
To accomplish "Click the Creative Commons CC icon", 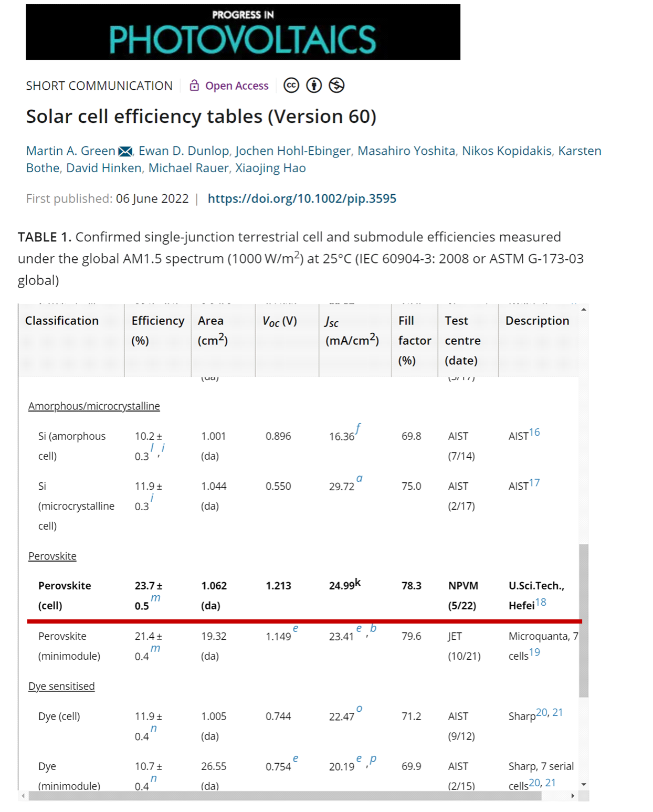I will (291, 85).
